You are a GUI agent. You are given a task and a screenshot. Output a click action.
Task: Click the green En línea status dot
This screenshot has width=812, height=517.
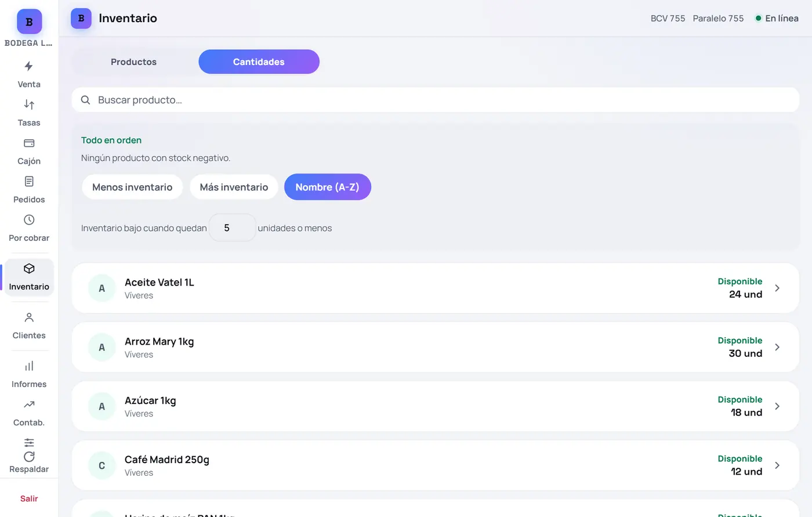point(758,19)
